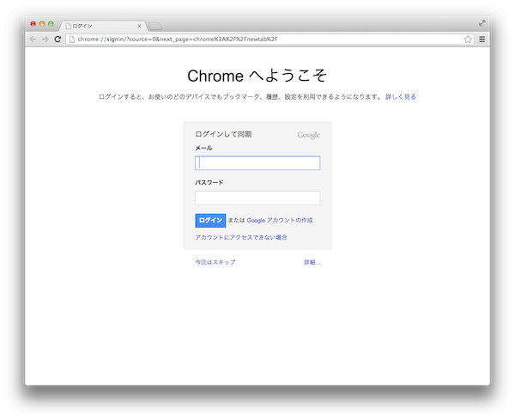Open the Chrome hamburger menu

[482, 40]
